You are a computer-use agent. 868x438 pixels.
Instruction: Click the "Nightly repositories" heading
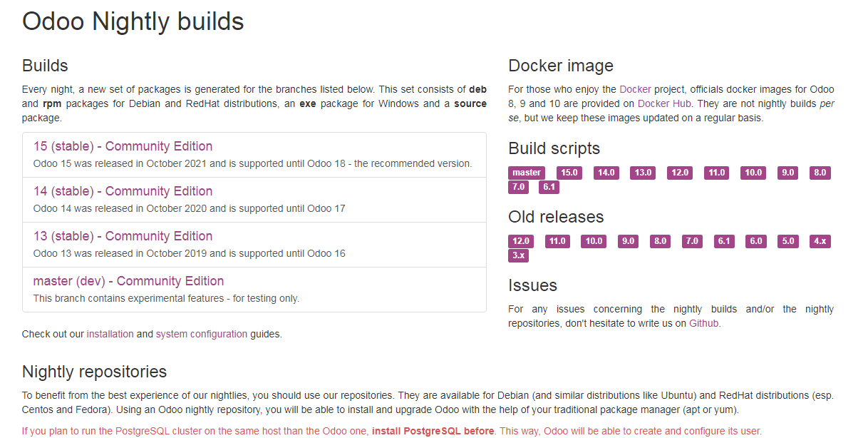tap(95, 372)
